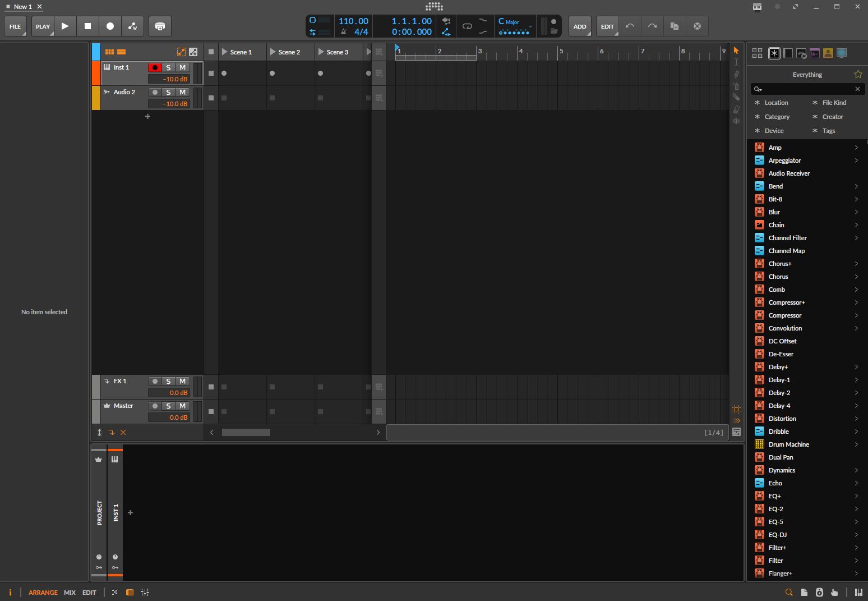Select the Pen tool for drawing clips
868x601 pixels.
[x=736, y=74]
